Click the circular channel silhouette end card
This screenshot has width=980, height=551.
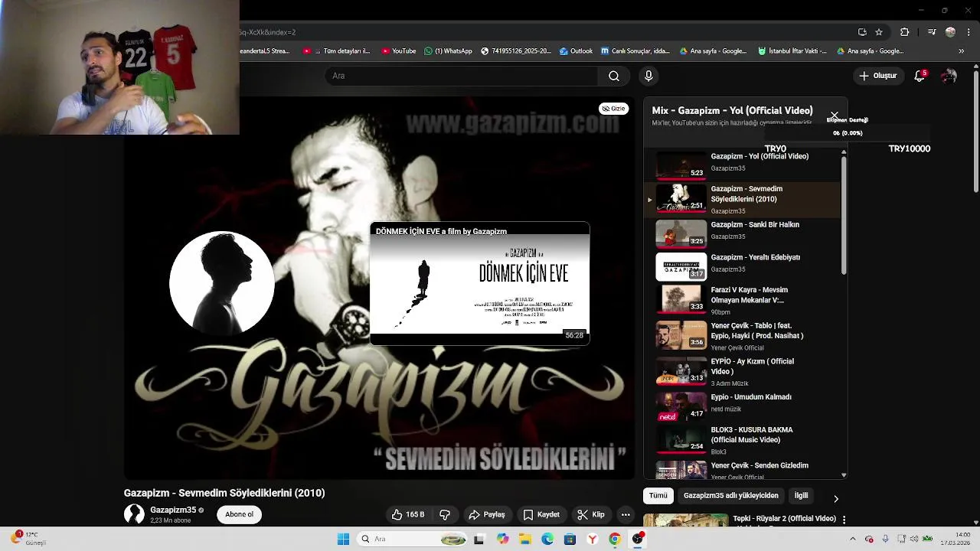pos(222,283)
